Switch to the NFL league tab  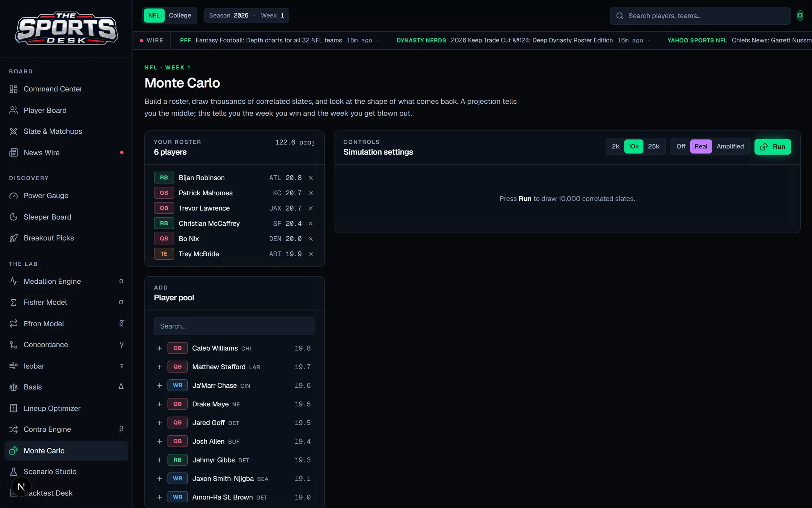(154, 15)
